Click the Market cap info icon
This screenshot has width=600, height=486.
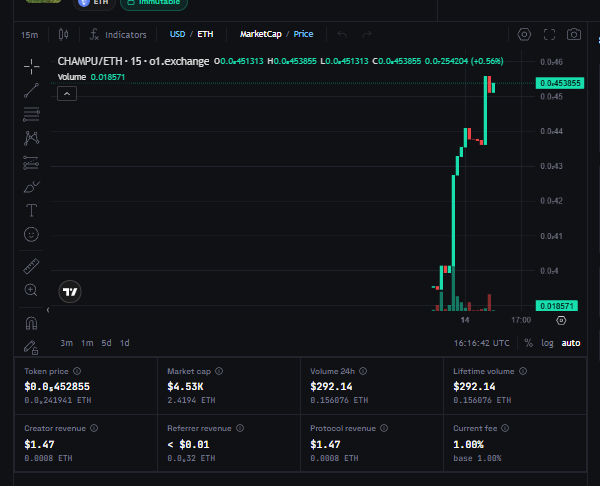[219, 371]
